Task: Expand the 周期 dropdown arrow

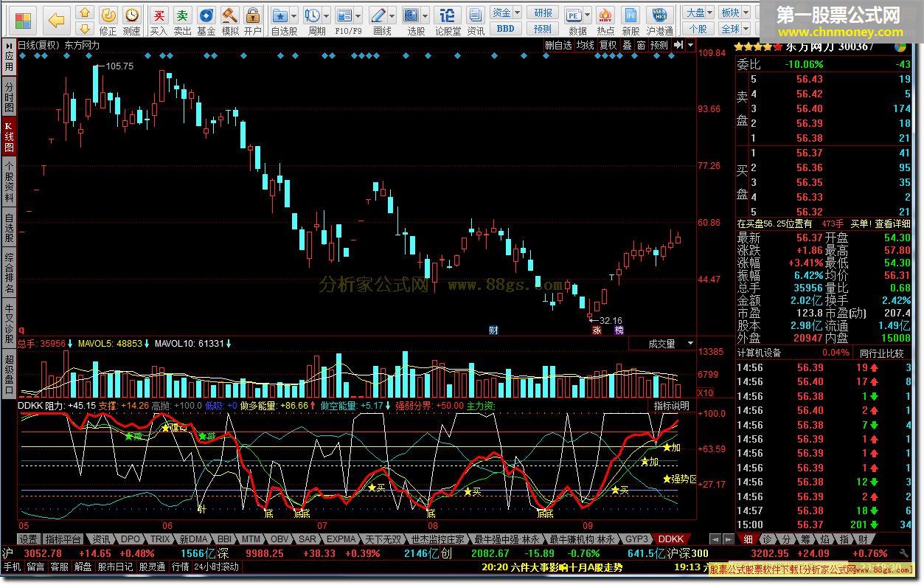Action: [x=326, y=15]
